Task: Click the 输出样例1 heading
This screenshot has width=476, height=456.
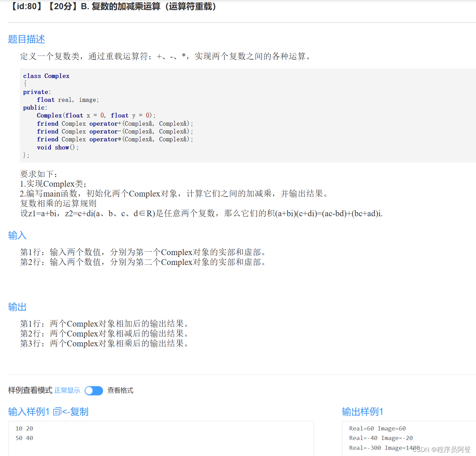Action: [362, 412]
